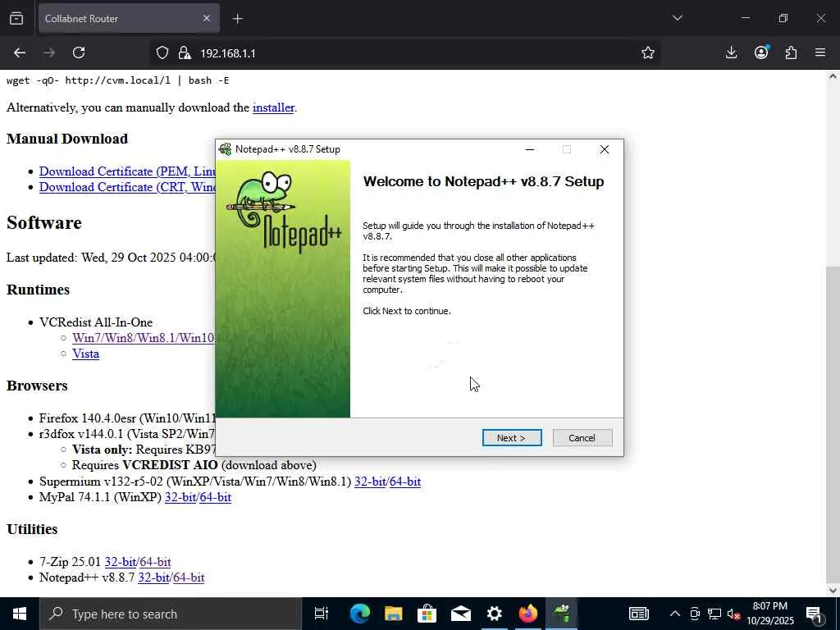Screen dimensions: 840x630
Task: Download 7-Zip 32-bit
Action: pyautogui.click(x=120, y=562)
